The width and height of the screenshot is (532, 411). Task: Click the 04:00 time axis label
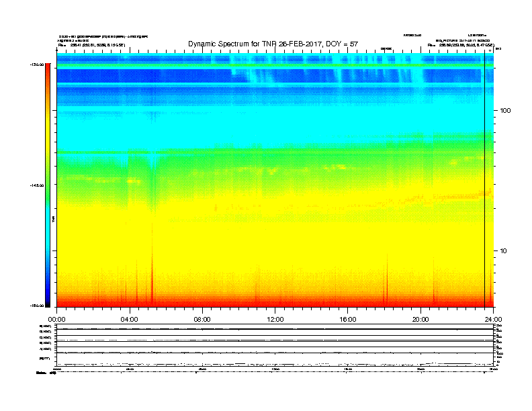129,319
